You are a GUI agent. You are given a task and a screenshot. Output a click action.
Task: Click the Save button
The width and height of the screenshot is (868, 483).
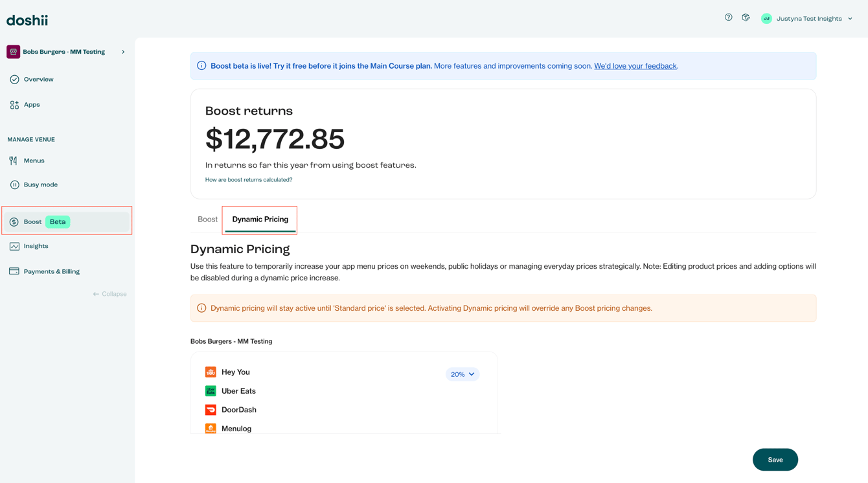[775, 460]
